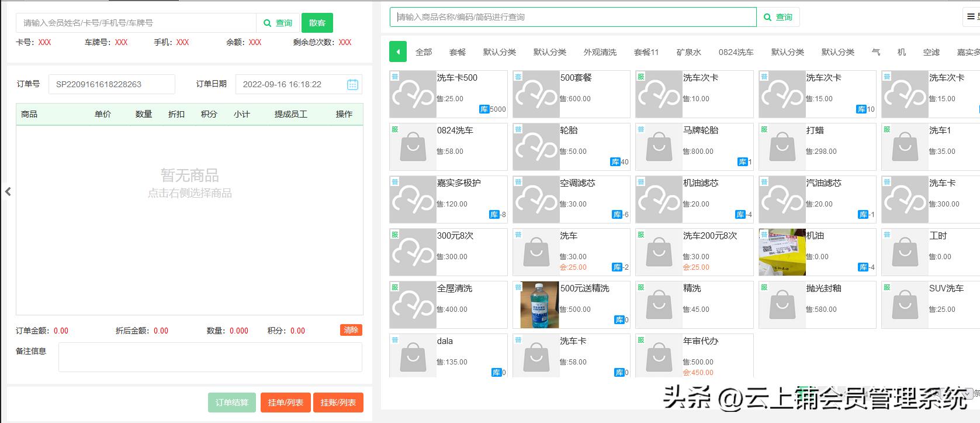Click the green 散客 button
The height and width of the screenshot is (423, 980).
(317, 23)
